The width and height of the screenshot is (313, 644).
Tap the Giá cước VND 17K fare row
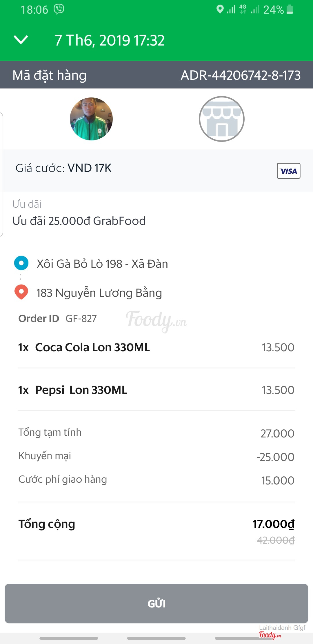(63, 168)
